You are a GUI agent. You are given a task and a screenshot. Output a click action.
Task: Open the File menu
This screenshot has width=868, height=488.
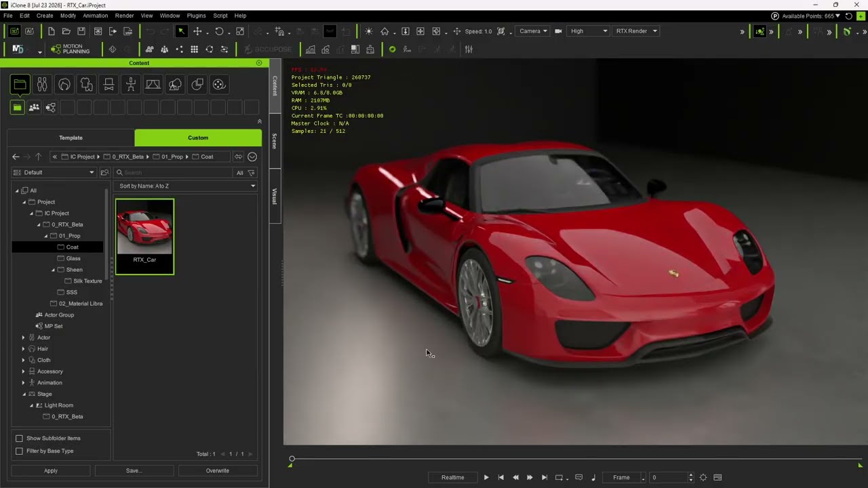(x=8, y=16)
